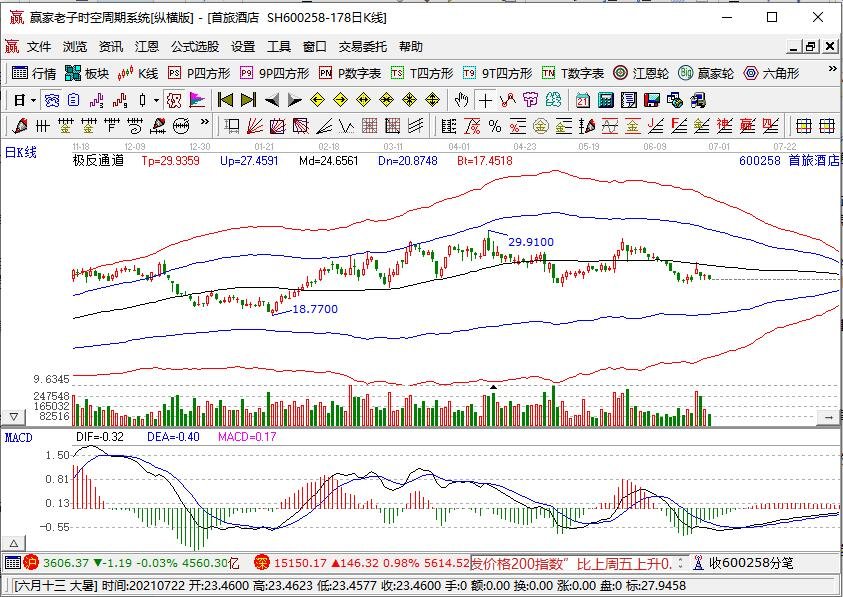The width and height of the screenshot is (843, 597).
Task: Select the red Gann fan icon
Action: (254, 126)
